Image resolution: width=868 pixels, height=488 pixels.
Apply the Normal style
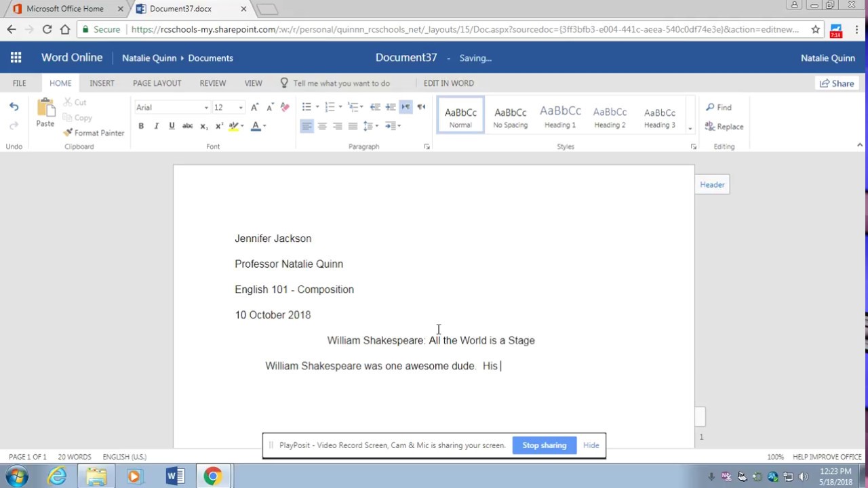click(x=460, y=115)
